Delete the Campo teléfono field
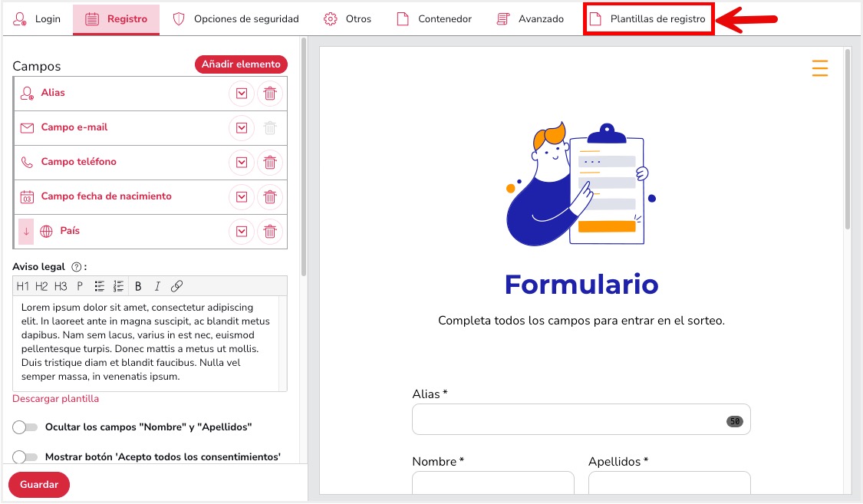The image size is (863, 504). 270,162
